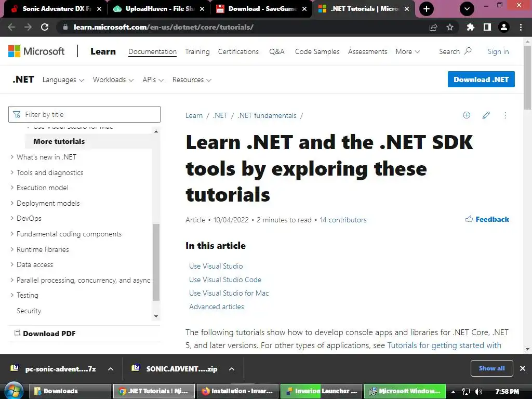
Task: Open the Windows Start button
Action: [x=14, y=391]
